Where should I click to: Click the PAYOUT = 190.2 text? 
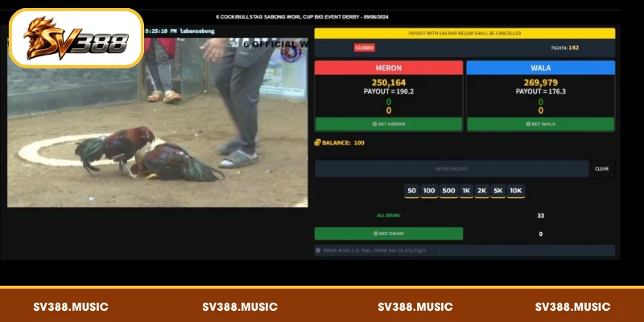(x=389, y=92)
